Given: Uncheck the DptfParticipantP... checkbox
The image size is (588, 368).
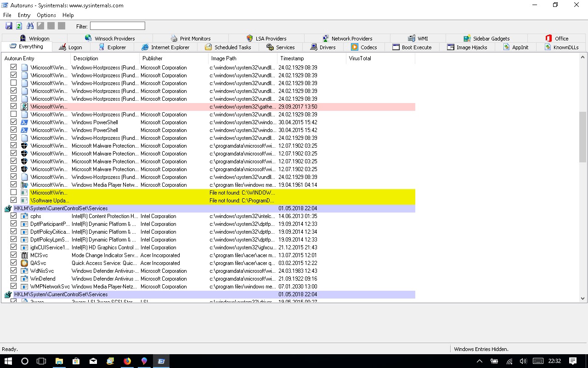Looking at the screenshot, I should tap(13, 224).
